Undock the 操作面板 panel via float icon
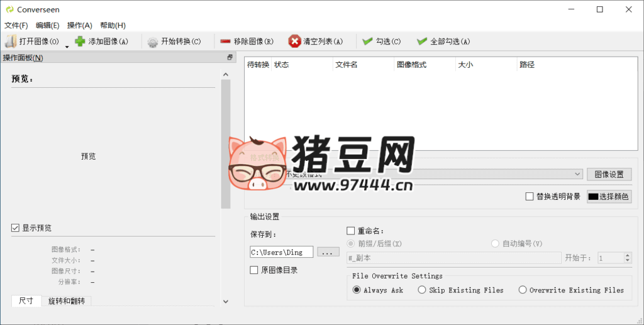The image size is (644, 325). tap(230, 57)
